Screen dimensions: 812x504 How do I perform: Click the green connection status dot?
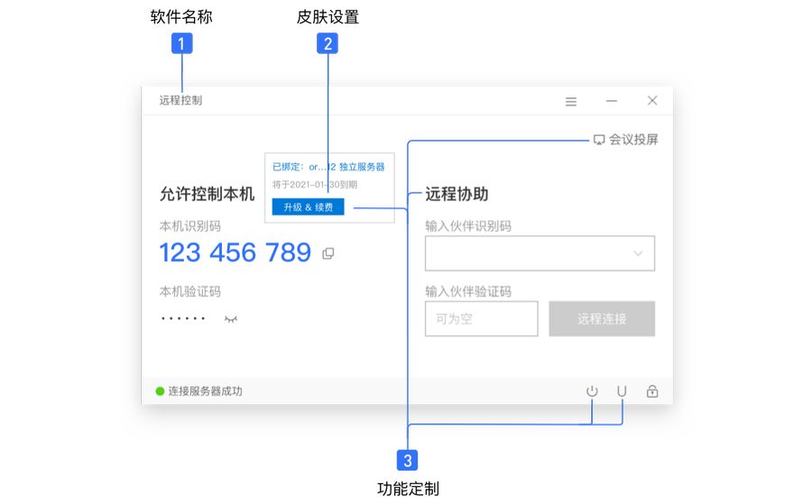tap(160, 391)
